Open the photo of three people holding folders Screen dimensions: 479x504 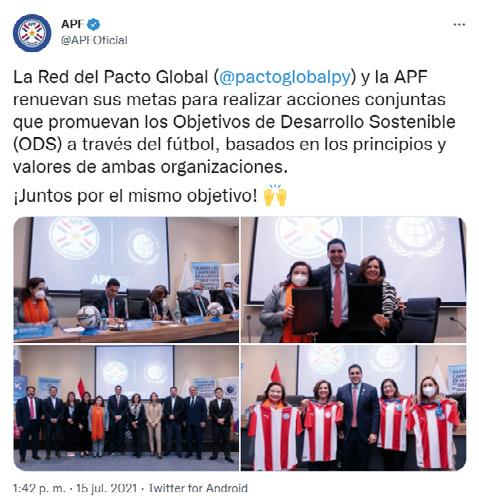353,279
